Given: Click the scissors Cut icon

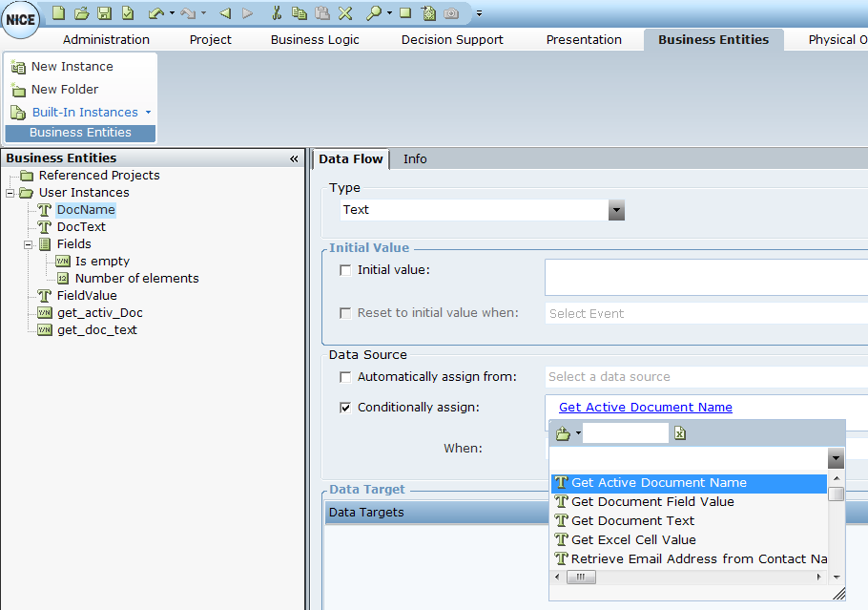Looking at the screenshot, I should (x=277, y=13).
